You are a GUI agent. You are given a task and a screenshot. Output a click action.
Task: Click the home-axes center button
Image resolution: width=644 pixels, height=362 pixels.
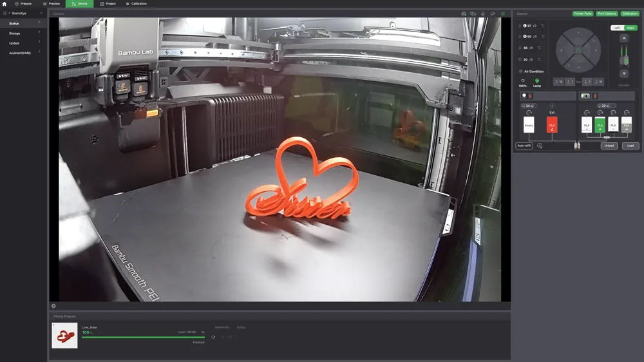(578, 50)
